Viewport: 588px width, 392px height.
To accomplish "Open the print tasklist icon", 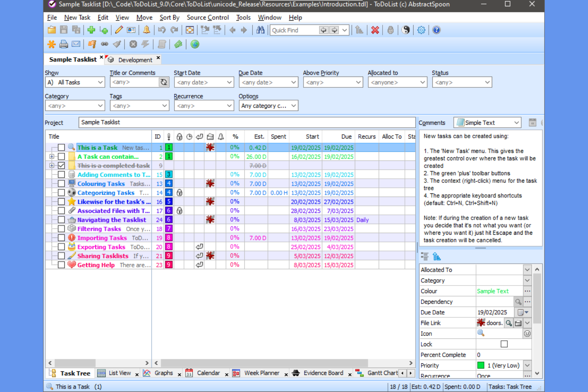I will [x=64, y=44].
